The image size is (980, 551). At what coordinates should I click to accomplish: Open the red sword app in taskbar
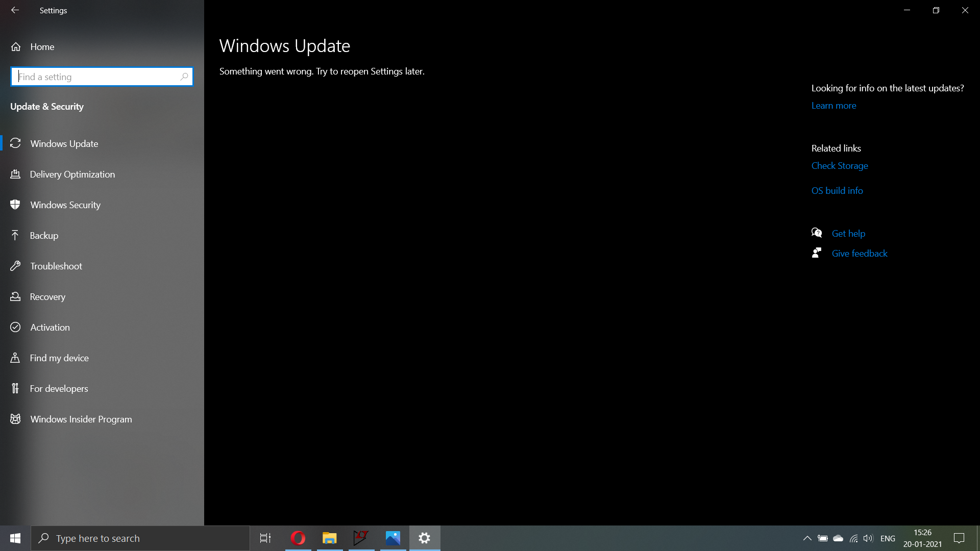[x=361, y=538]
